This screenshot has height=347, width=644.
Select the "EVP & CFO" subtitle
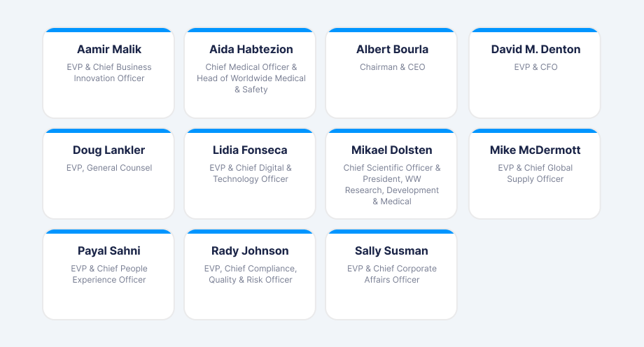coord(535,67)
